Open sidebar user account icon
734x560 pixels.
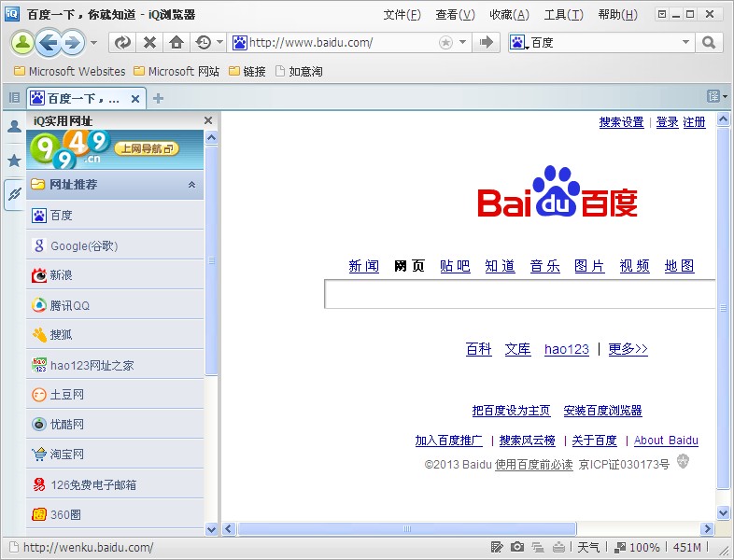(15, 126)
